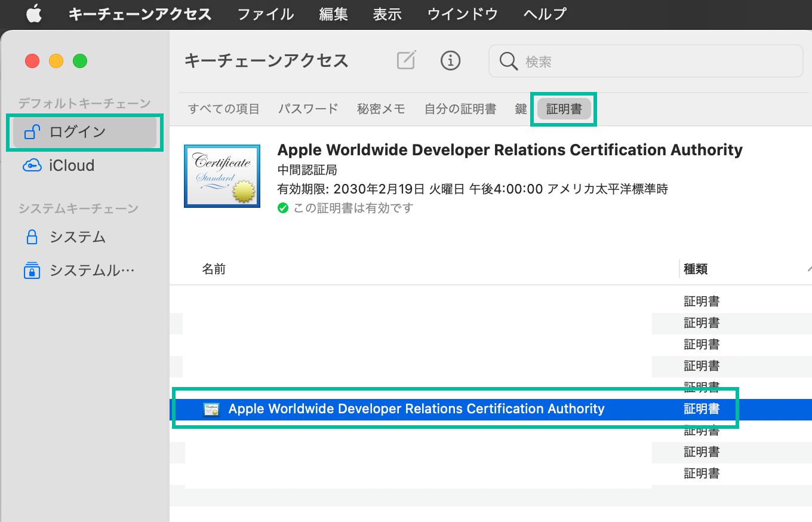
Task: Click the システムキーチェーン sidebar heading
Action: pos(78,208)
